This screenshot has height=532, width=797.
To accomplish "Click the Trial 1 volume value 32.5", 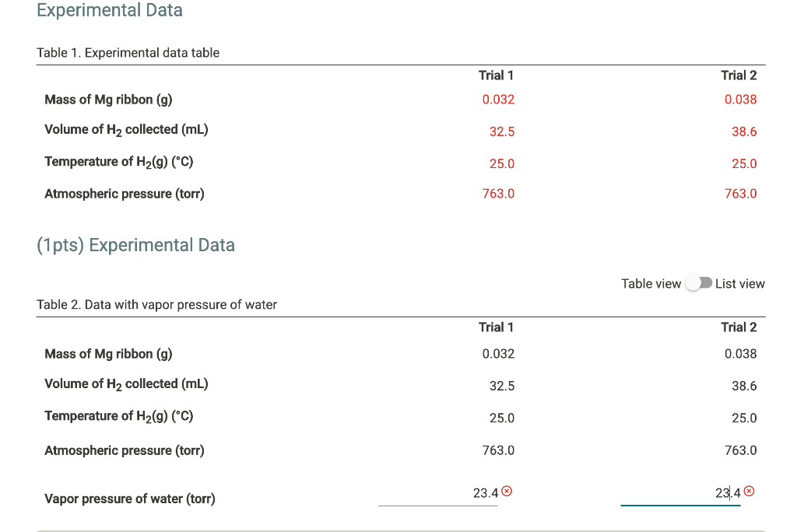I will [502, 131].
